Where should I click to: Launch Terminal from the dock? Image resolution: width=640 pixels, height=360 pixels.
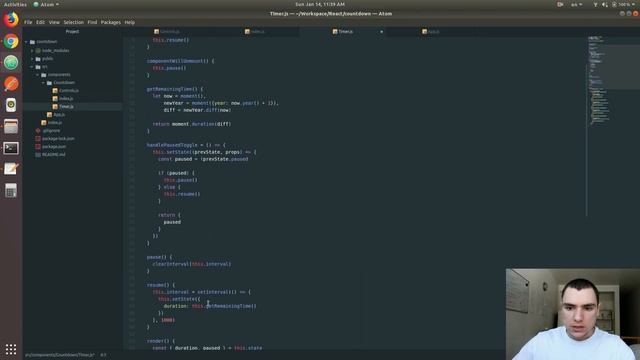11,148
